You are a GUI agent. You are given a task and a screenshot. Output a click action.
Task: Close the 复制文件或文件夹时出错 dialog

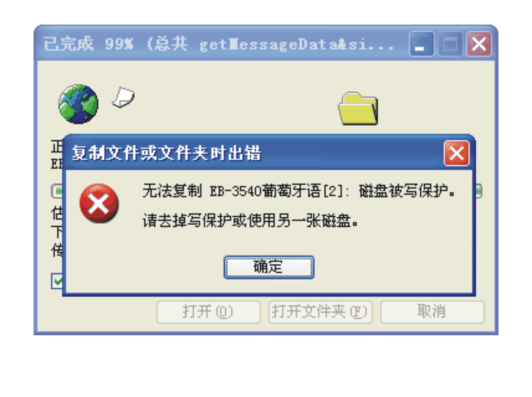coord(456,153)
